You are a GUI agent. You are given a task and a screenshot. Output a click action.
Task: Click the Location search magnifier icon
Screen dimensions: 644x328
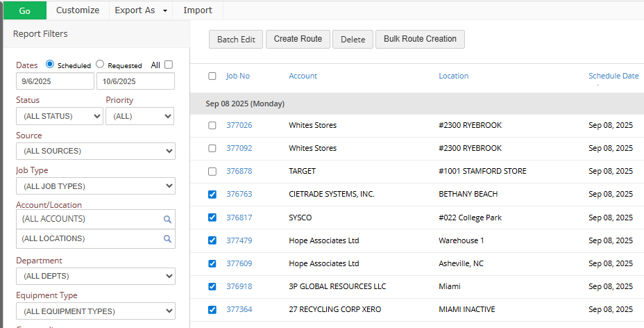(167, 238)
